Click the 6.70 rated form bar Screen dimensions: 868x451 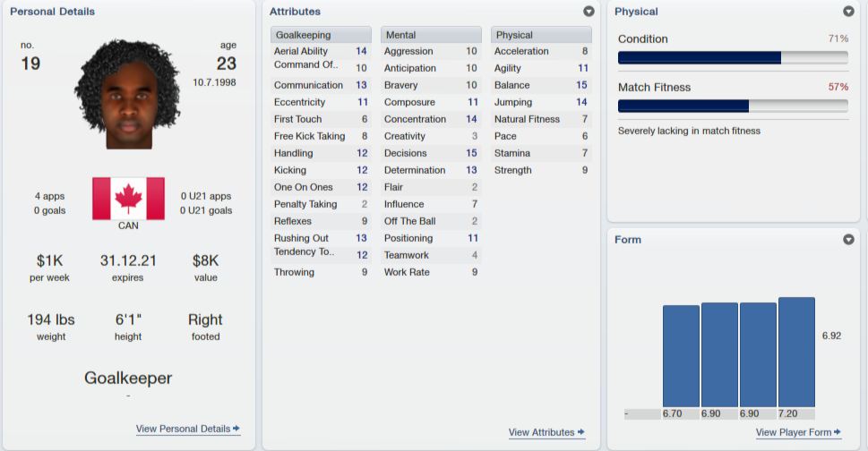click(x=681, y=356)
